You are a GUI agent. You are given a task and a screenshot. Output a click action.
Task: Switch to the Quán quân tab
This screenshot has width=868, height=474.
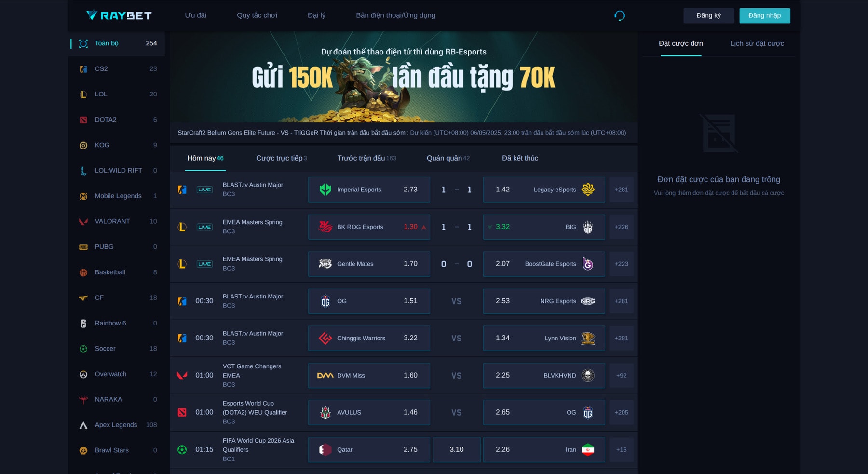pyautogui.click(x=448, y=158)
